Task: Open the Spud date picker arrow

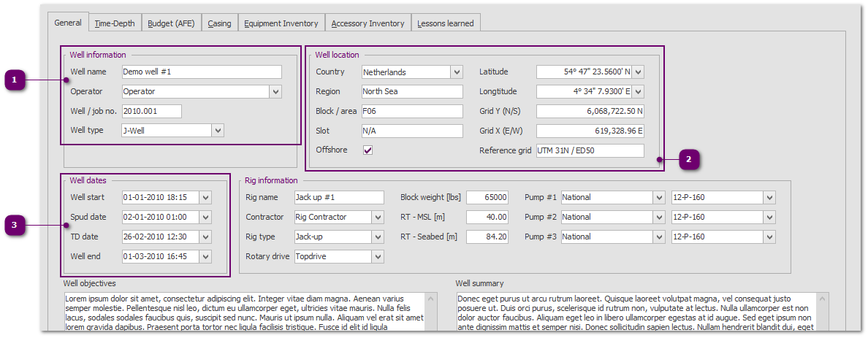Action: click(205, 218)
